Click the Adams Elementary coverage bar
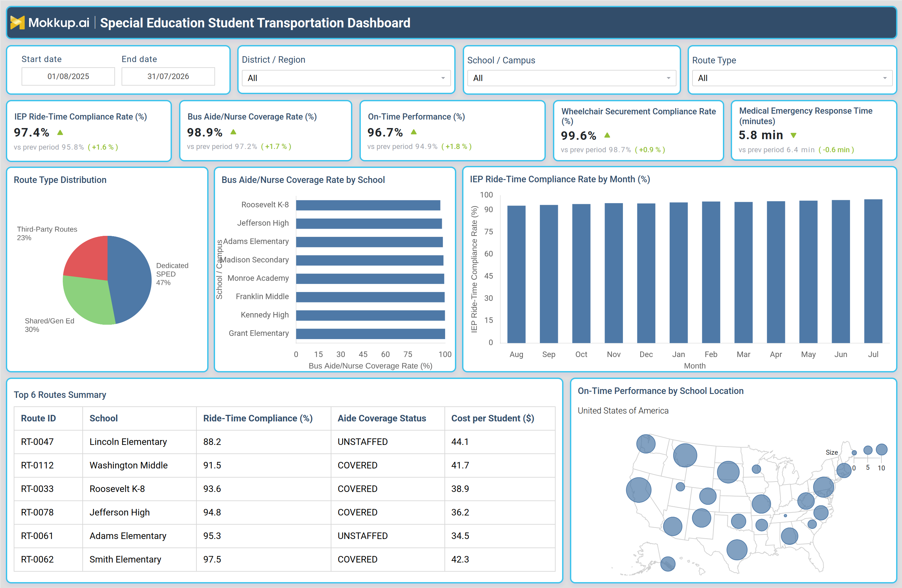The height and width of the screenshot is (588, 902). pos(370,242)
